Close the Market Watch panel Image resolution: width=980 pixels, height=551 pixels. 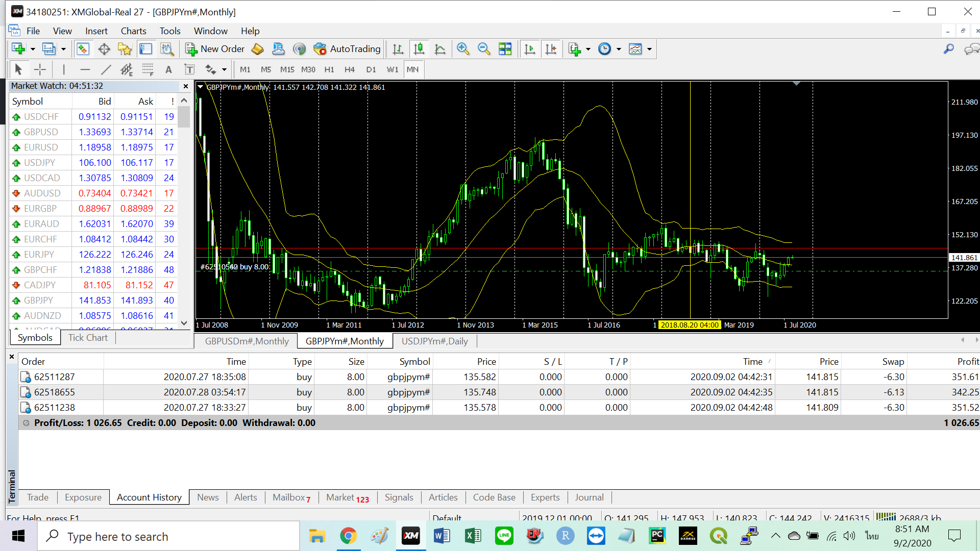[x=186, y=86]
